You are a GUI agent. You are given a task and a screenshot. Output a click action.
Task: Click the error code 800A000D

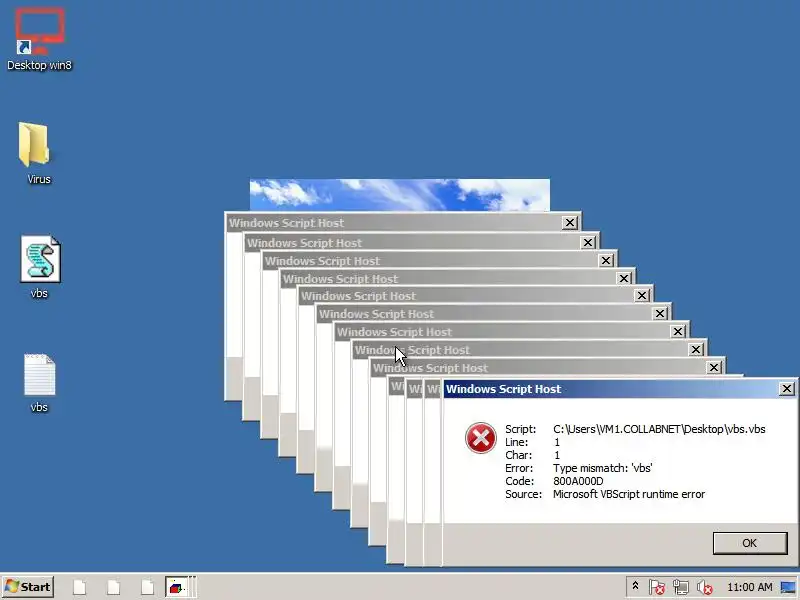click(x=578, y=481)
